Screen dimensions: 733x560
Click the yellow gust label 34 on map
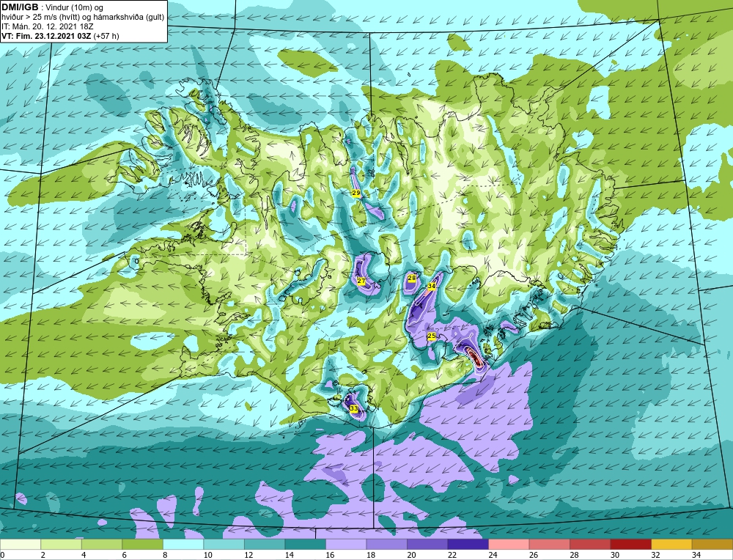(x=432, y=286)
